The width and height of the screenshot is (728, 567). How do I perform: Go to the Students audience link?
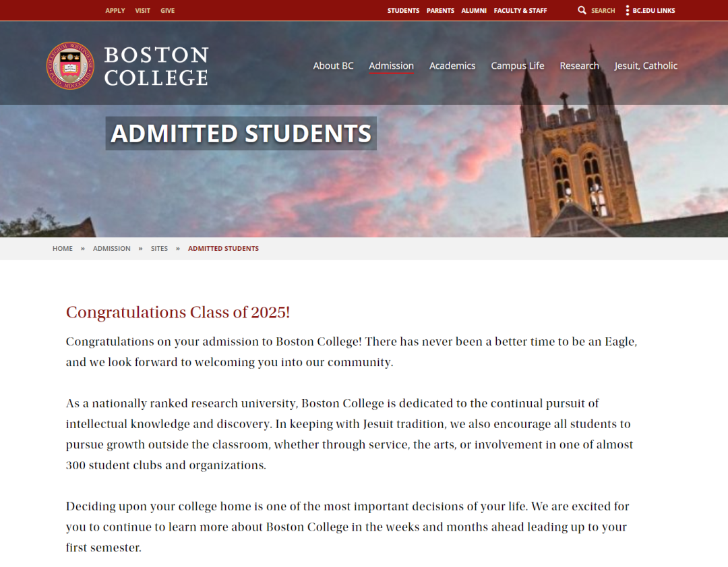click(403, 10)
